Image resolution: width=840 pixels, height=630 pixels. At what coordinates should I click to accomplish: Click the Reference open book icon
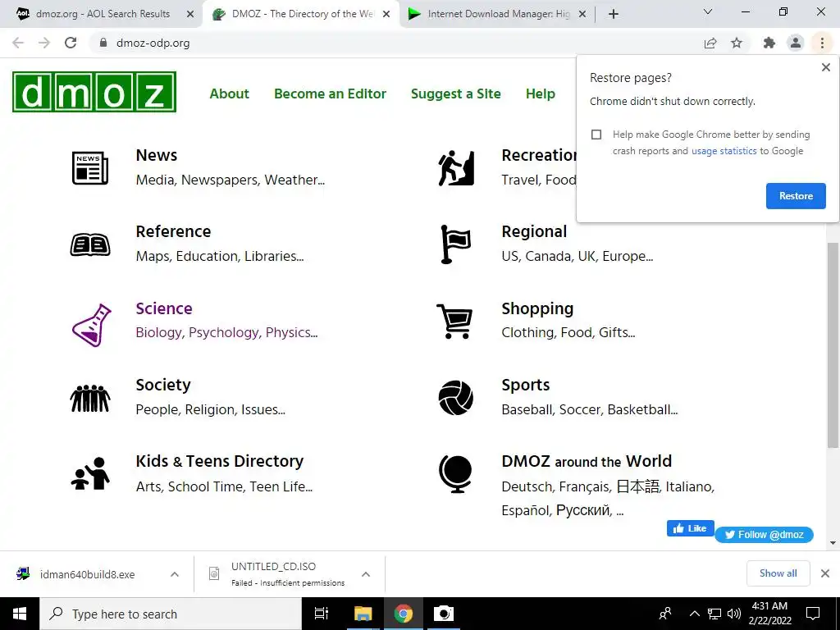click(90, 244)
